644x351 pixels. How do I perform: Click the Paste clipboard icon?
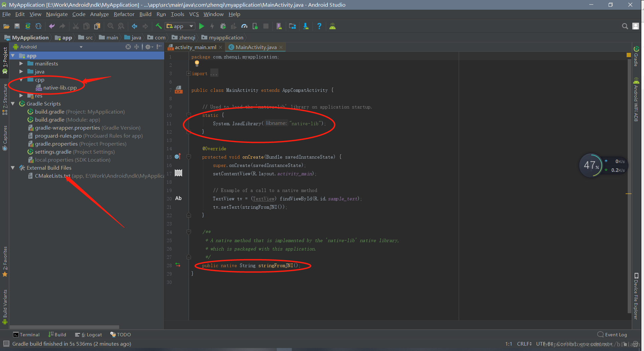pyautogui.click(x=97, y=26)
